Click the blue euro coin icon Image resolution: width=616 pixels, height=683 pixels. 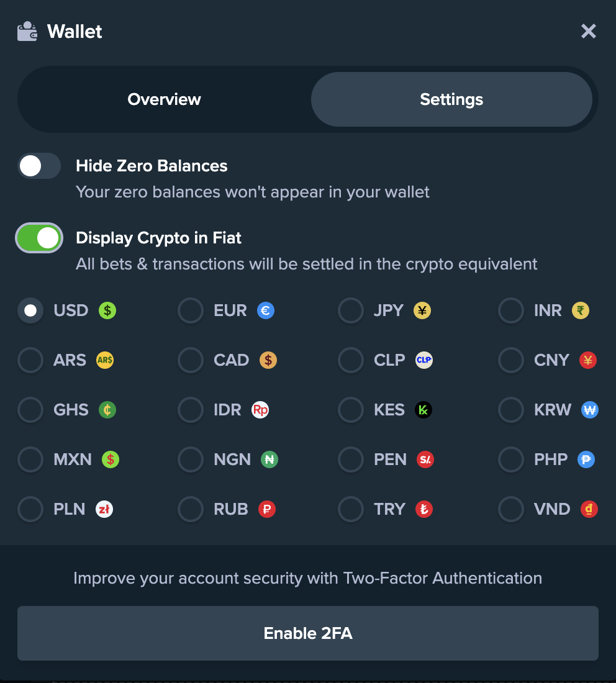[x=266, y=310]
